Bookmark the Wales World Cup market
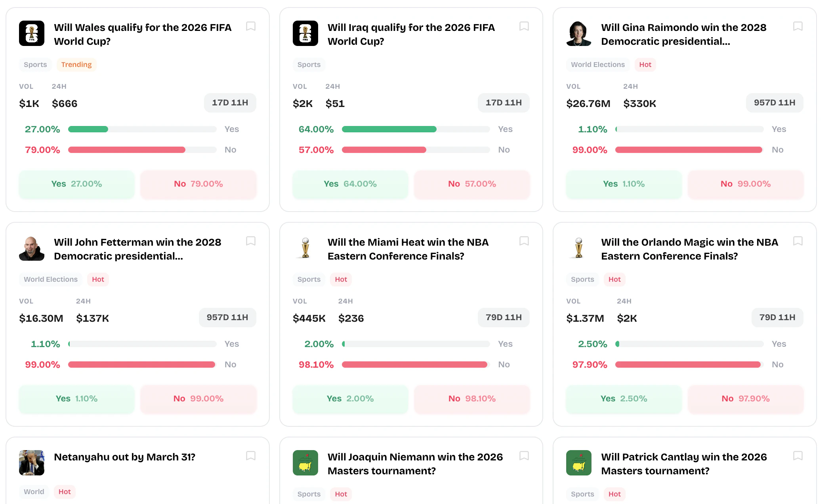 click(251, 27)
